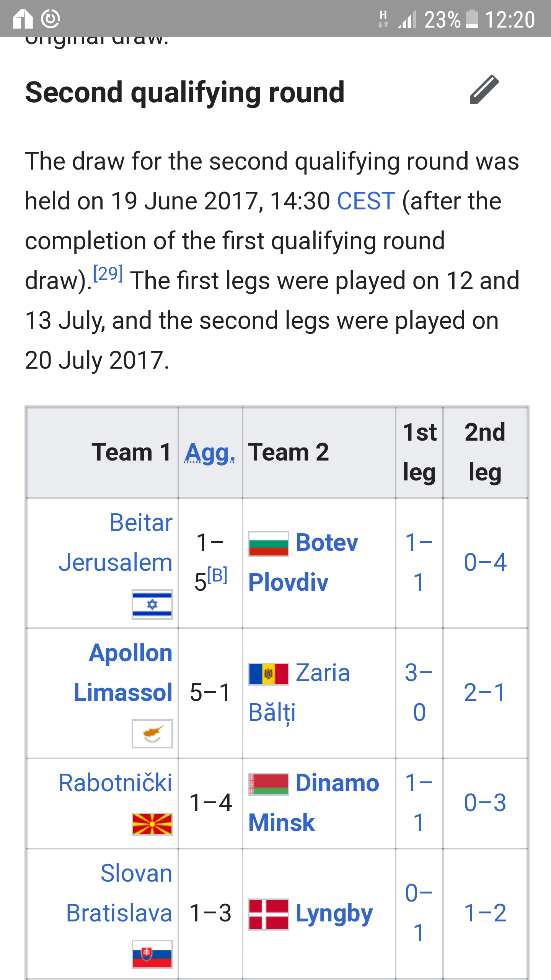The width and height of the screenshot is (551, 980).
Task: Open the Apollon Limassol team link
Action: tap(123, 673)
